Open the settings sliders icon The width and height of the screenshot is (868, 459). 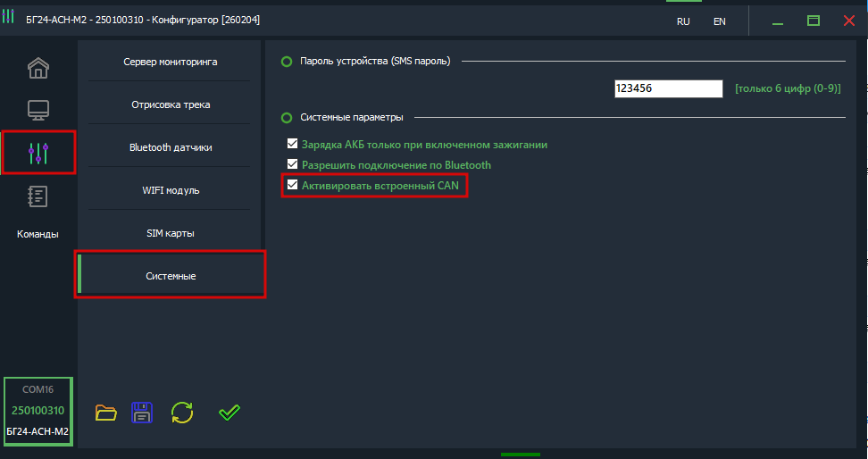(38, 153)
